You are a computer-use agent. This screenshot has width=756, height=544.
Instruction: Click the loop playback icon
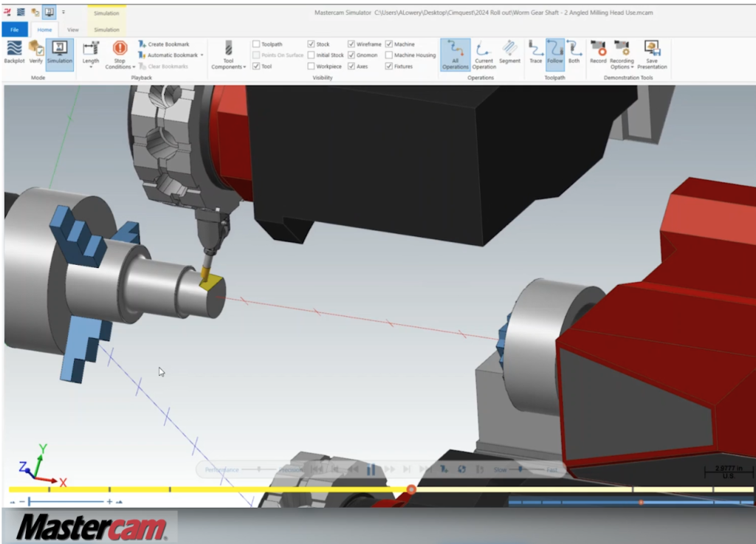point(461,469)
